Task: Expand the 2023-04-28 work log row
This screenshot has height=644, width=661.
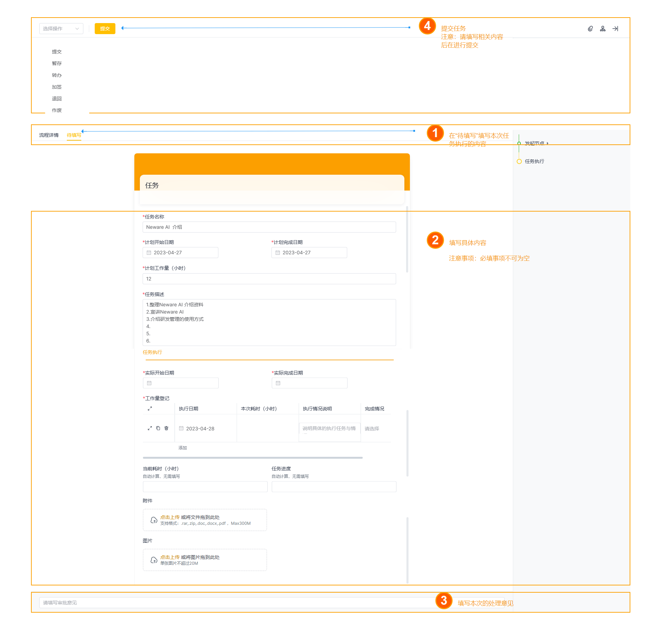Action: (150, 428)
